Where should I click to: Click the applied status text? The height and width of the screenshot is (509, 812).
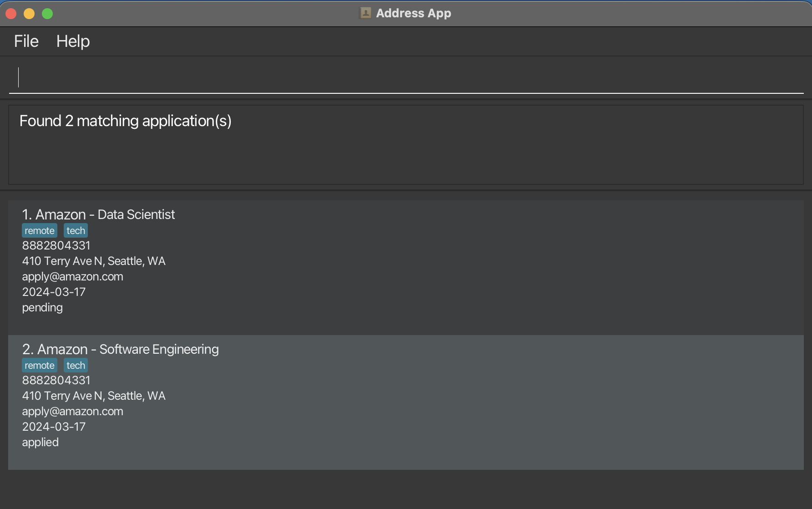[x=41, y=442]
